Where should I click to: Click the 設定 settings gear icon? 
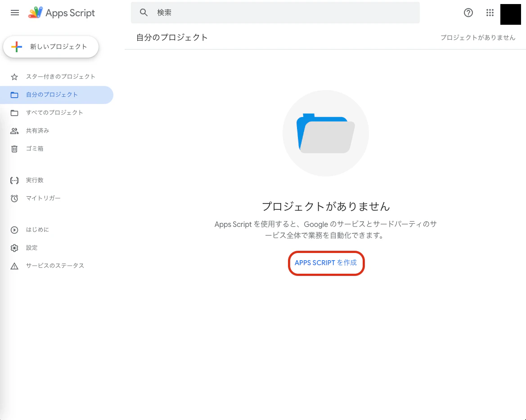[x=14, y=248]
